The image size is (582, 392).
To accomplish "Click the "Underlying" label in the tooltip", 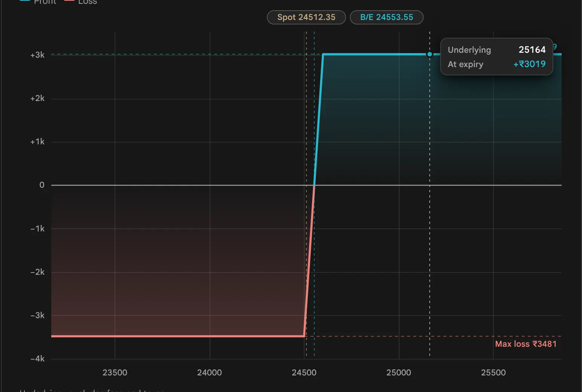I will tap(469, 50).
